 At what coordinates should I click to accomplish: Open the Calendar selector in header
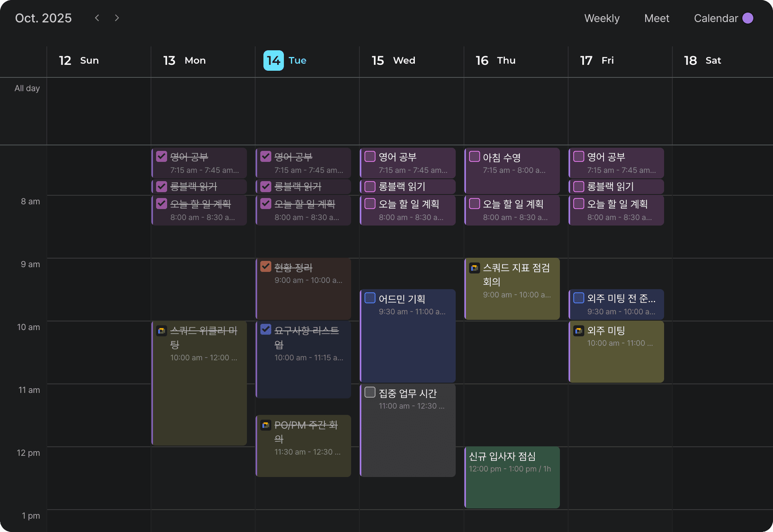click(x=716, y=18)
